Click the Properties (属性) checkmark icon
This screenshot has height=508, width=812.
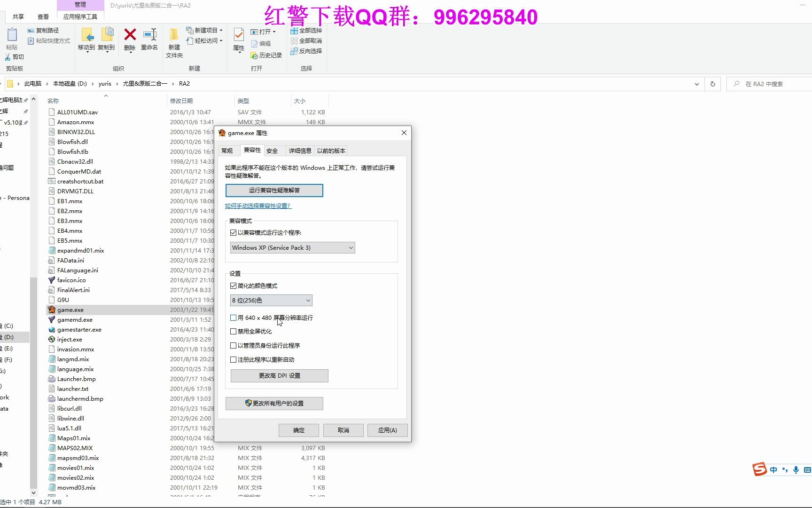pos(239,34)
